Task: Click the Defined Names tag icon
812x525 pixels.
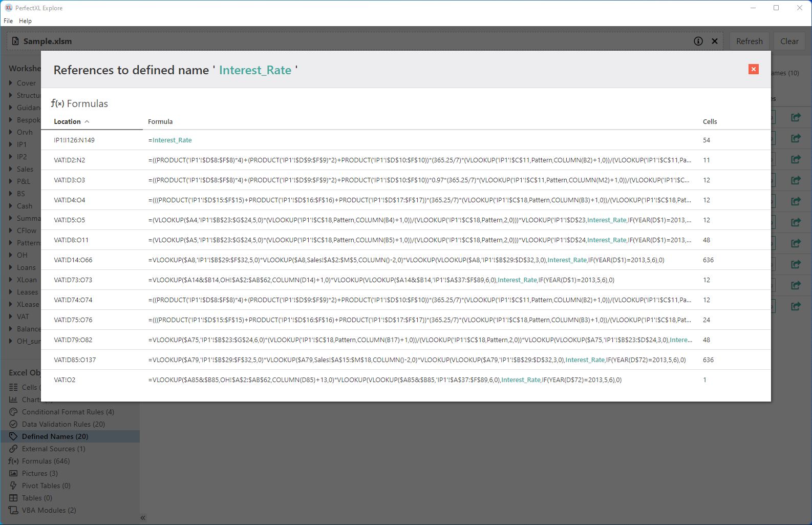Action: pos(13,436)
